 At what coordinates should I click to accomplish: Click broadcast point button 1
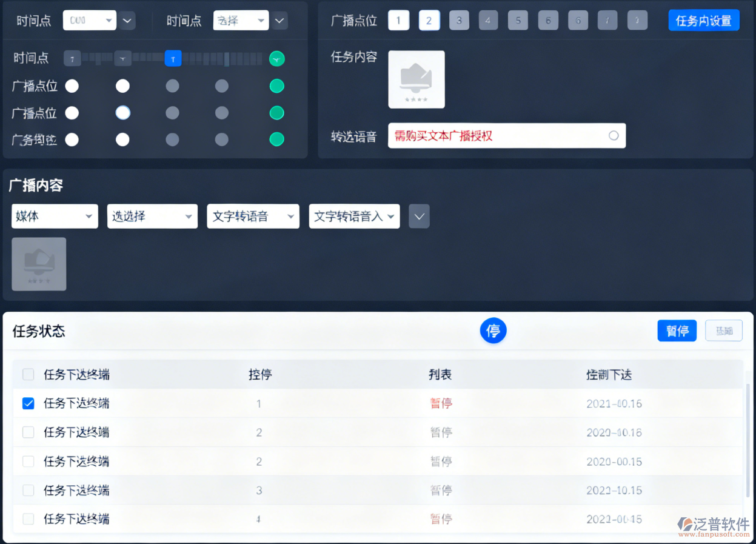398,19
